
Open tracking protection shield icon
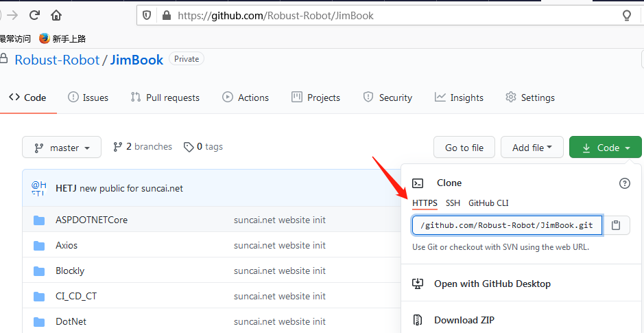coord(147,16)
